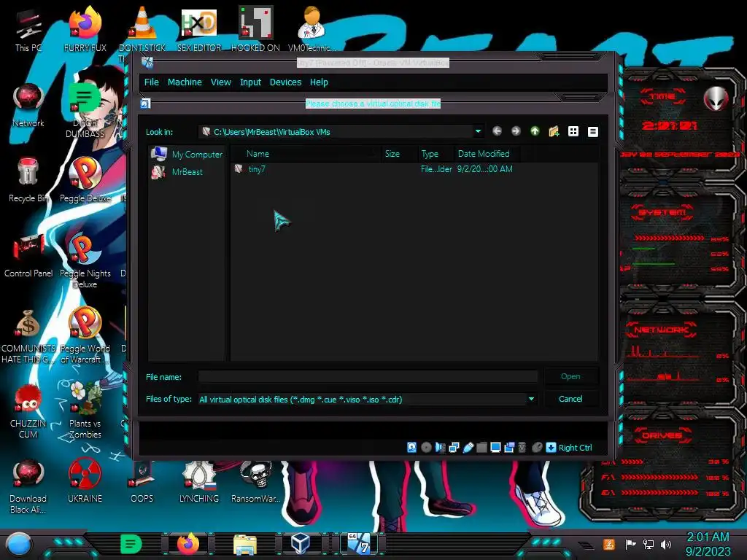Click the alien head widget icon

point(716,98)
